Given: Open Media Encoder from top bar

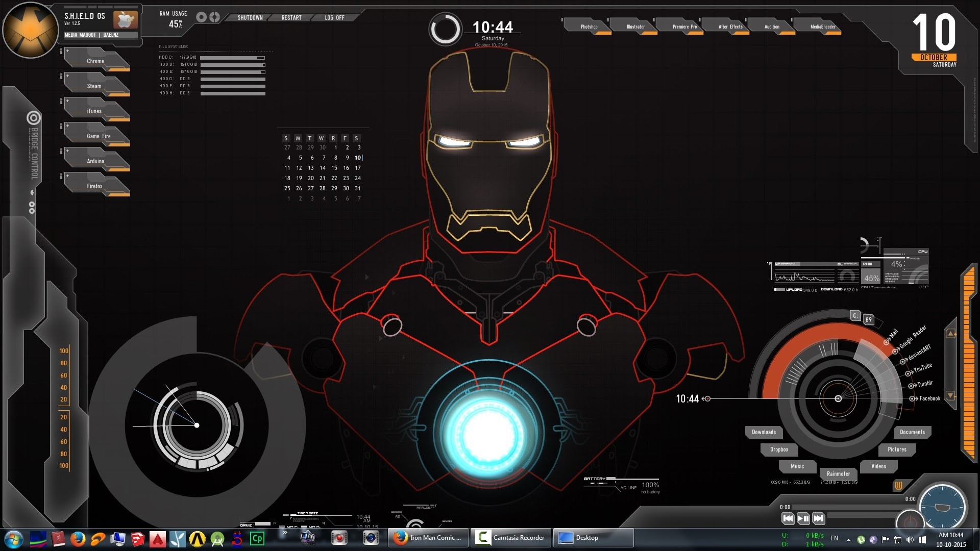Looking at the screenshot, I should point(822,27).
